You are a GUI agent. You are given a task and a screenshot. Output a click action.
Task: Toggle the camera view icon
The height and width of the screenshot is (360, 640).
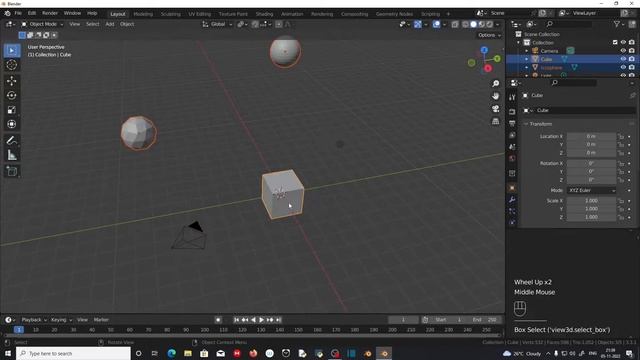[x=496, y=109]
